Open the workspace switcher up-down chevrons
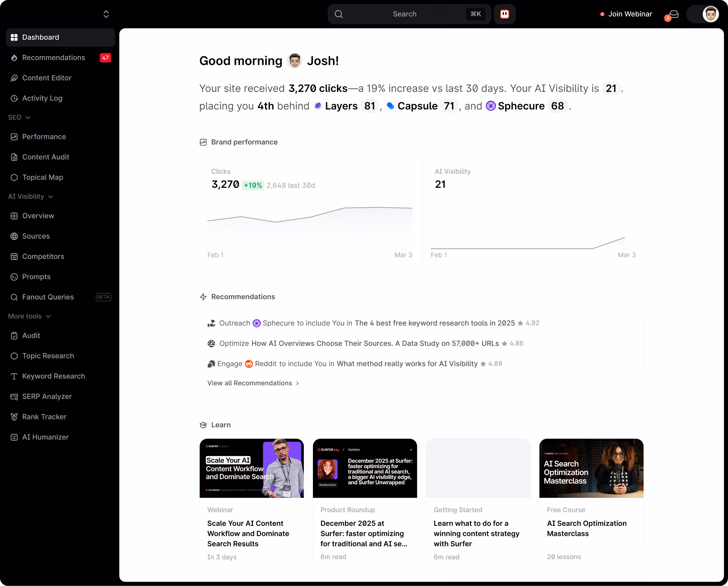 [106, 14]
